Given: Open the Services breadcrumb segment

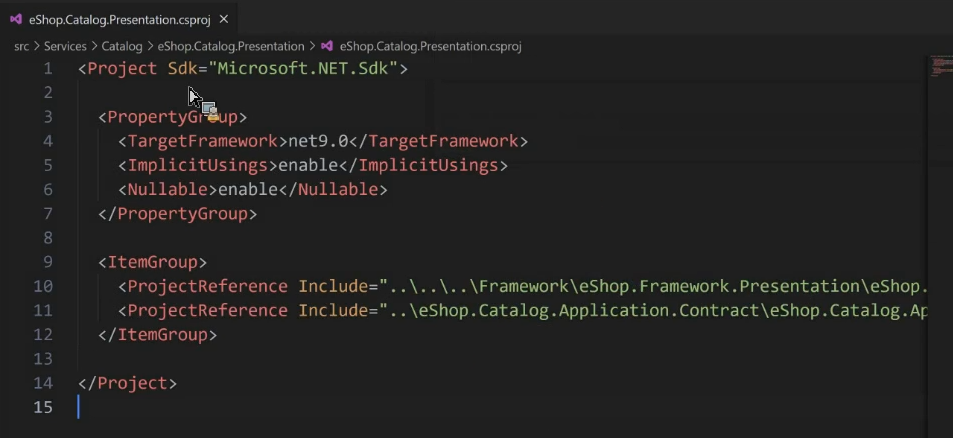Looking at the screenshot, I should click(x=65, y=46).
